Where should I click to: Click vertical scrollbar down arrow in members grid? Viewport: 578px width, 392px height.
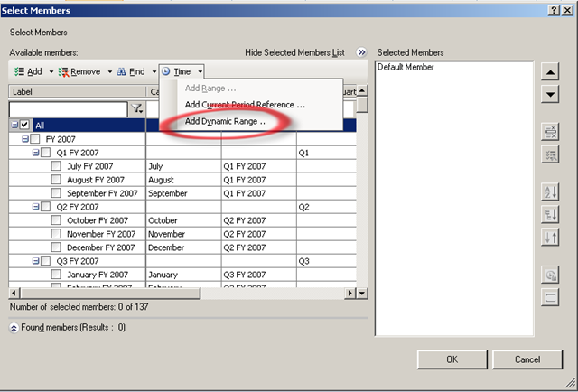coord(362,294)
